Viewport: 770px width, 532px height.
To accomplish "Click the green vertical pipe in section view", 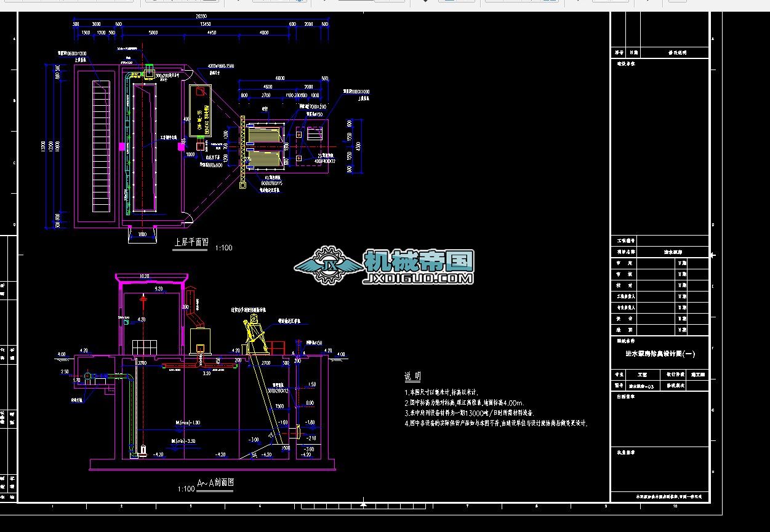I will pyautogui.click(x=133, y=412).
